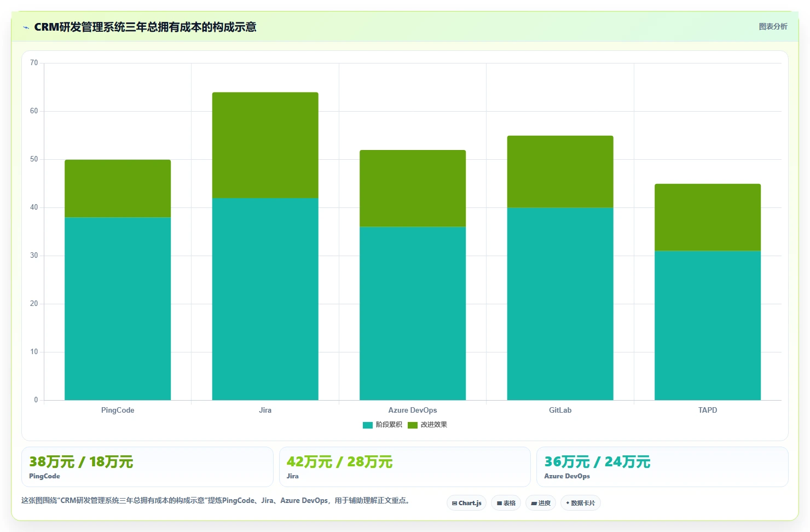Click the icon inside the Chart.js chip

click(454, 504)
